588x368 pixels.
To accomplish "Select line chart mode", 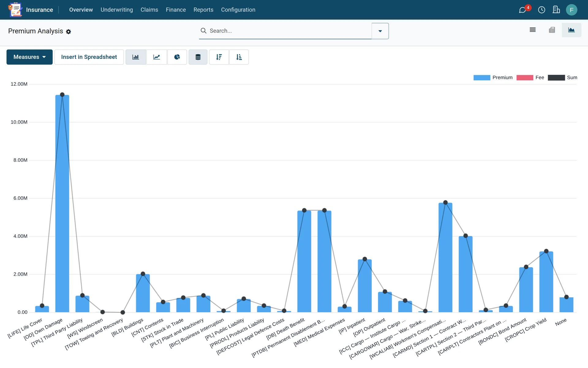I will (156, 57).
